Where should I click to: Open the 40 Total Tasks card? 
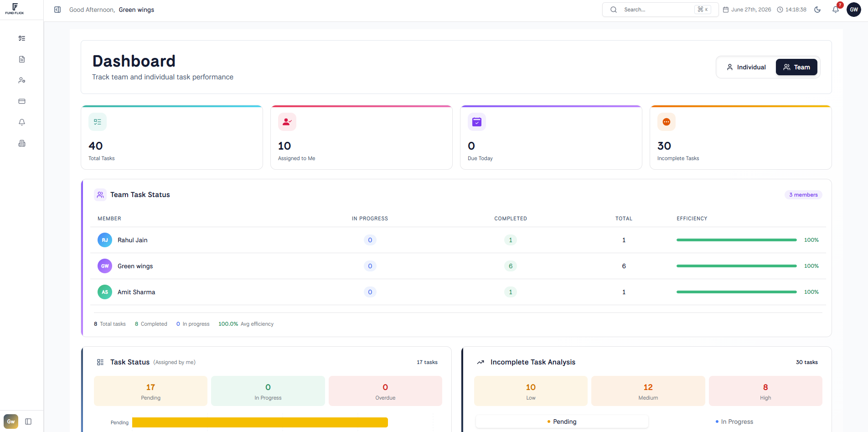point(172,137)
